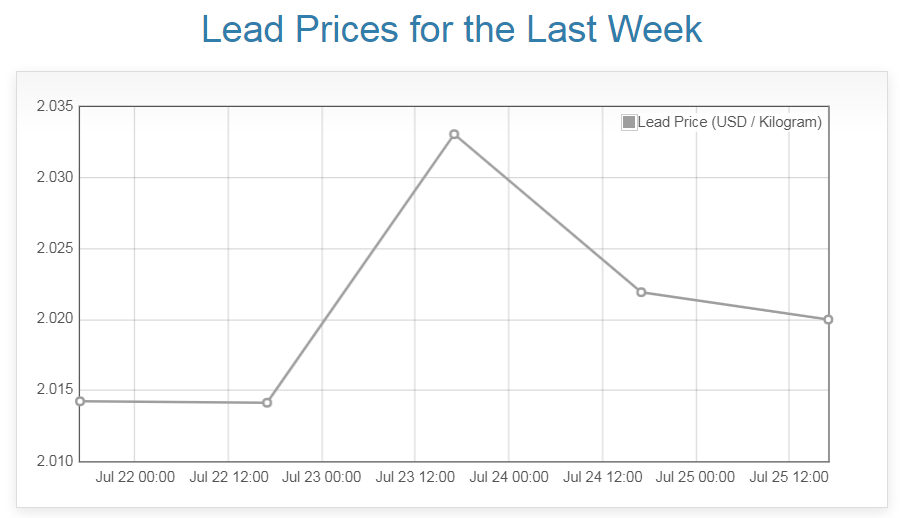This screenshot has width=900, height=518.
Task: Select the data point just before the steep rise
Action: click(x=267, y=403)
